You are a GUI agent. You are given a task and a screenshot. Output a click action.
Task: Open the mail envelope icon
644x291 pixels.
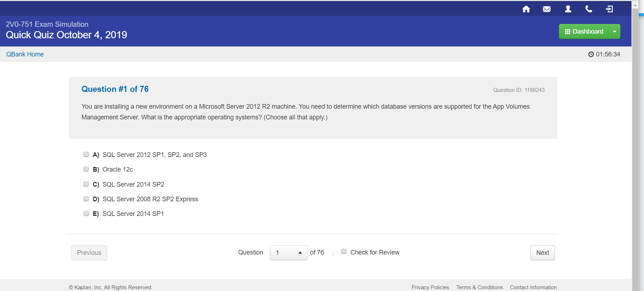click(x=547, y=9)
